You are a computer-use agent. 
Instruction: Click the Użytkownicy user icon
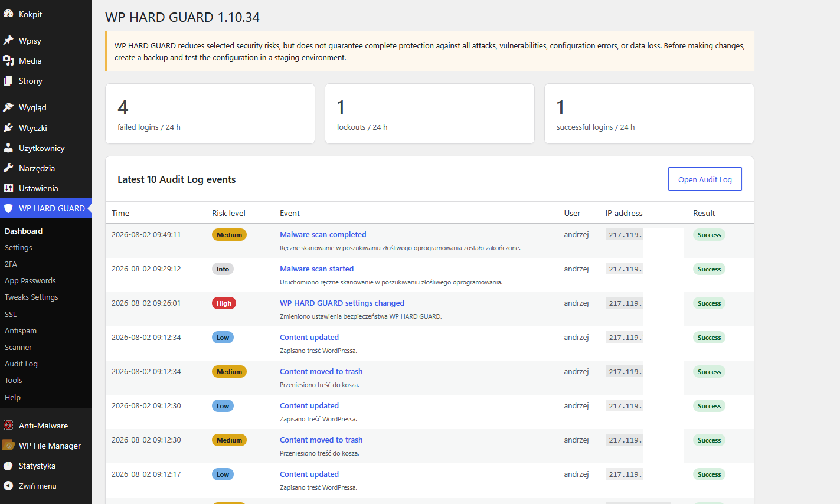[8, 148]
